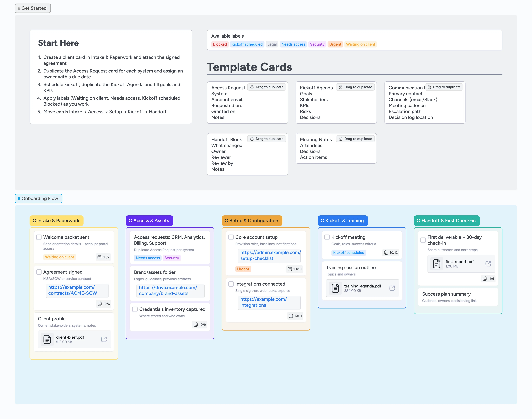Viewport: 532px width, 419px height.
Task: Click the drag handle on Kickoff & Training
Action: point(322,221)
